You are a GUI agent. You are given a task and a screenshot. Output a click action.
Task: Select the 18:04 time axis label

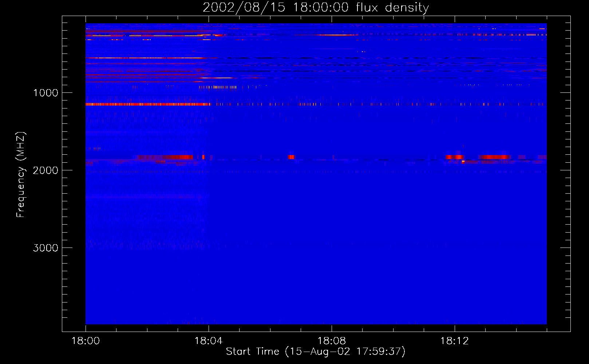pos(209,341)
